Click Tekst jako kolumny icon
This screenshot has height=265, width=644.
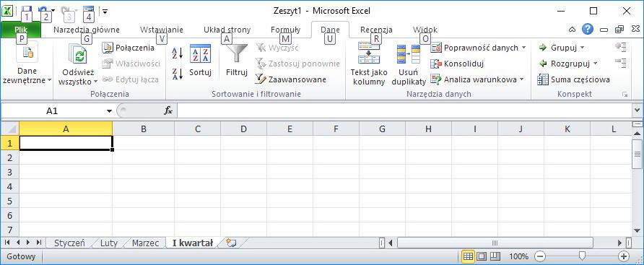(368, 52)
